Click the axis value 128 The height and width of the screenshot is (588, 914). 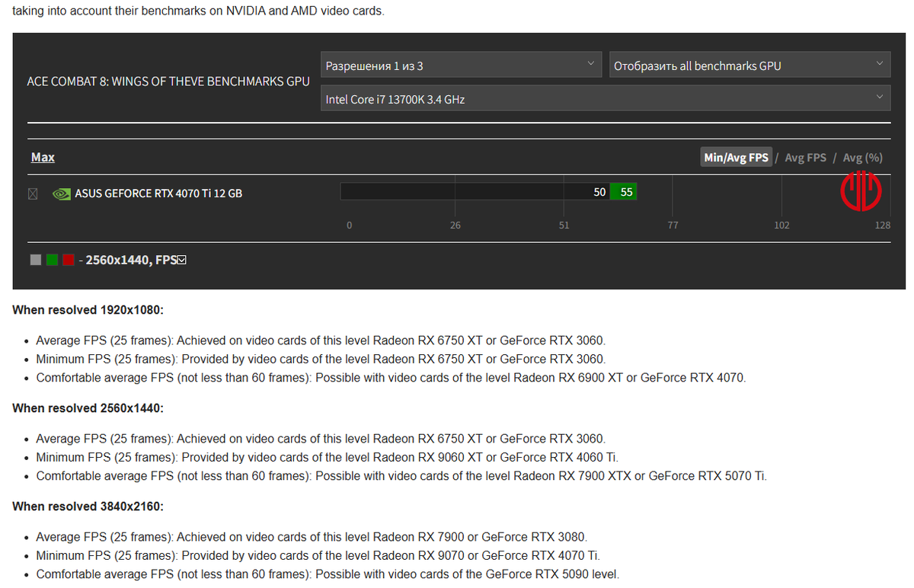[x=882, y=225]
